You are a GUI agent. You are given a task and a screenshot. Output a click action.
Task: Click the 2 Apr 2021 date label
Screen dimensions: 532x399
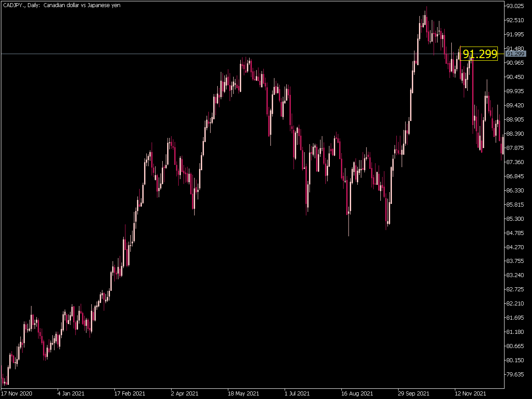(x=184, y=394)
